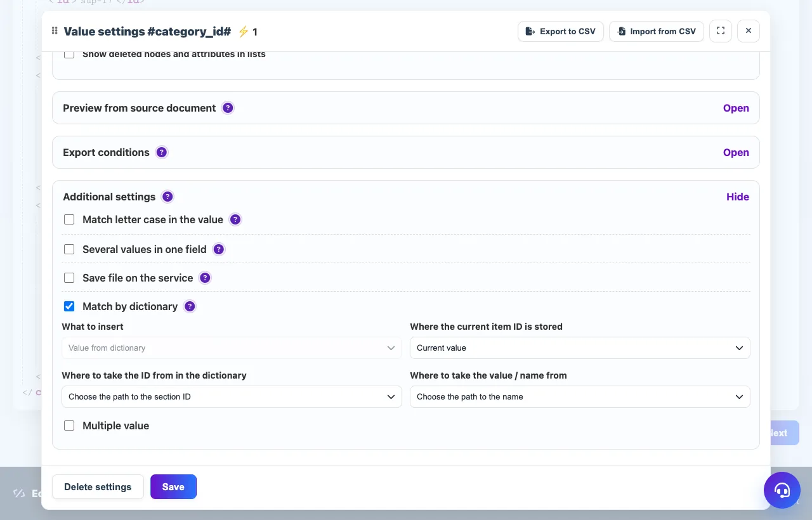Expand Preview from source document via Open
This screenshot has height=520, width=812.
[736, 108]
